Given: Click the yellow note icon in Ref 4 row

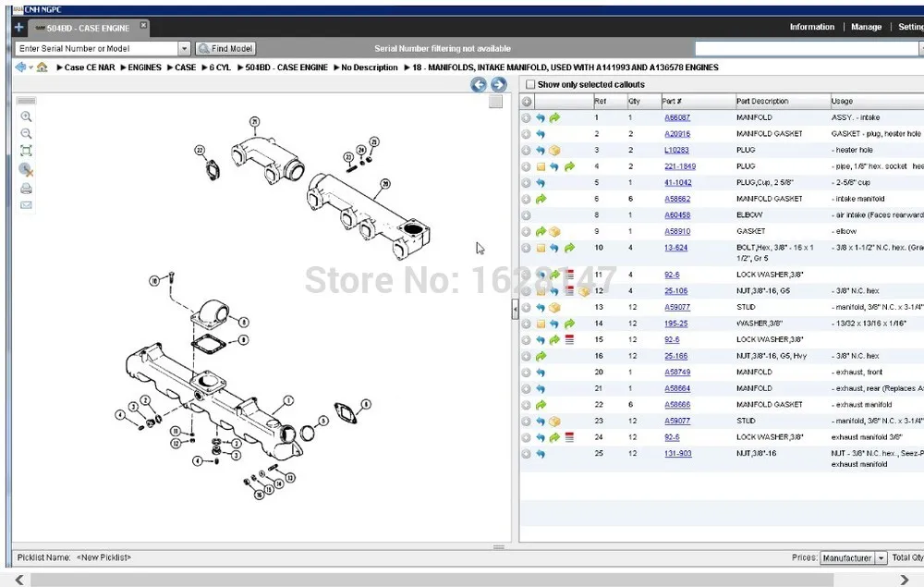Looking at the screenshot, I should (x=541, y=166).
